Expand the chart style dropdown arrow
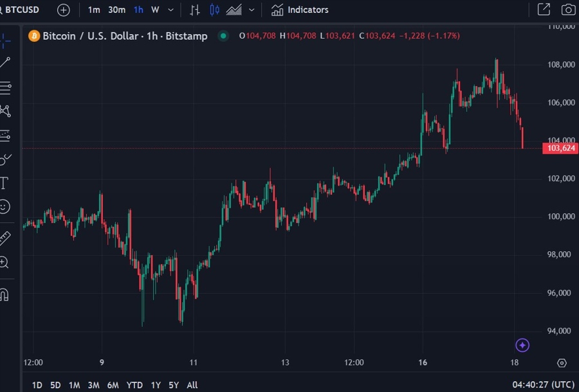 point(252,10)
